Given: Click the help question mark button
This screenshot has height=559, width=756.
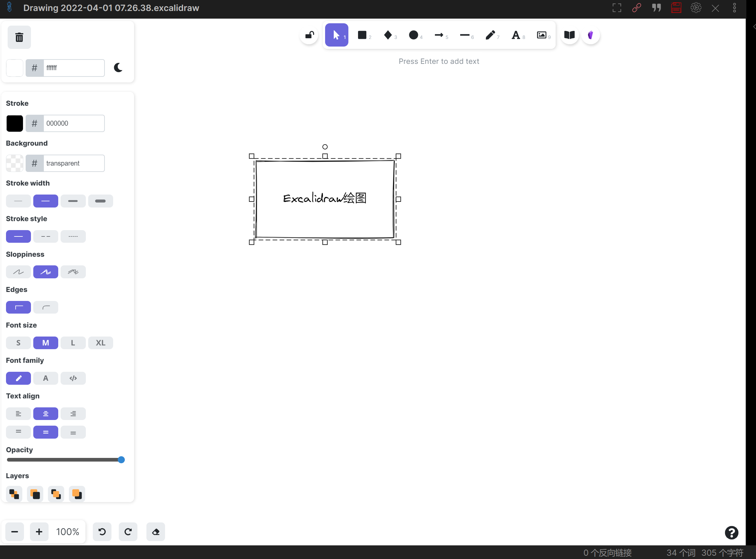Looking at the screenshot, I should point(731,533).
